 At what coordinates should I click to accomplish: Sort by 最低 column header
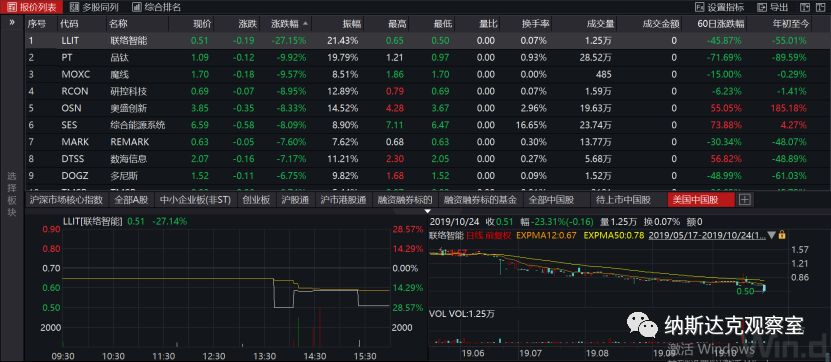tap(443, 24)
